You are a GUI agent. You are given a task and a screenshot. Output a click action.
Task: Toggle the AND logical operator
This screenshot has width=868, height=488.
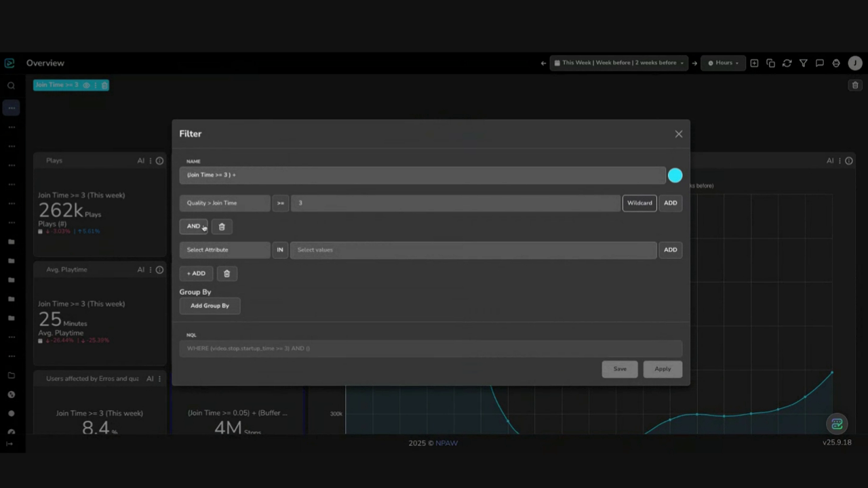[194, 226]
